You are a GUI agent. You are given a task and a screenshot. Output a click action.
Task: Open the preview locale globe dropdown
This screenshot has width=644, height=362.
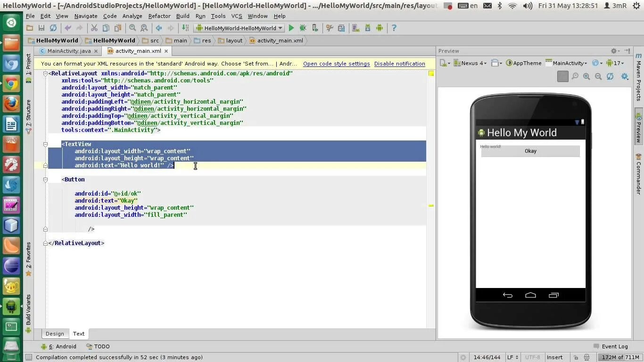597,63
